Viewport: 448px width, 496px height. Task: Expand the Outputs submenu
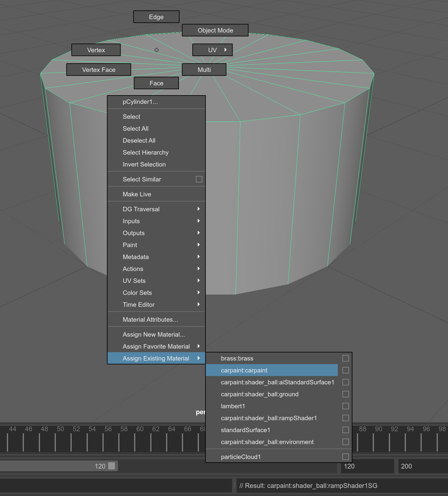(156, 233)
